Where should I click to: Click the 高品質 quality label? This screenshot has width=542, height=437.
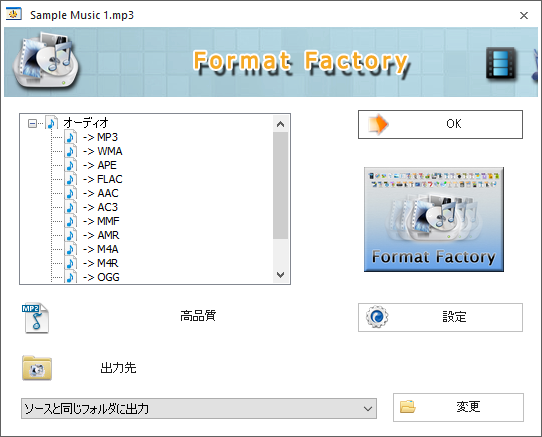point(198,316)
